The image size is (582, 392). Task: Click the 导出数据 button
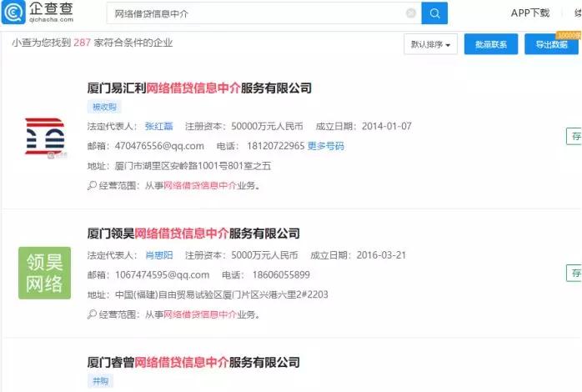pos(551,44)
